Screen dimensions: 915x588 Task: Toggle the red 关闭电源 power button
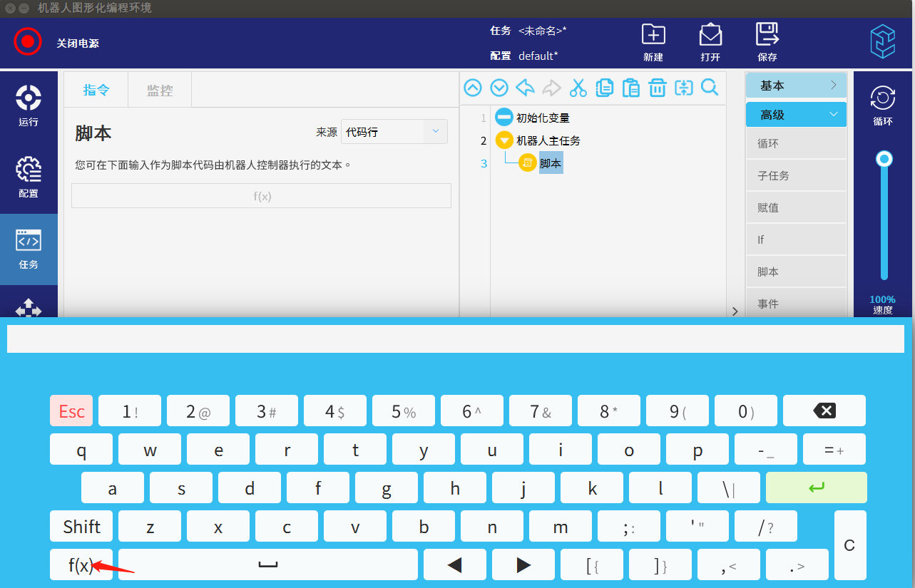point(28,41)
